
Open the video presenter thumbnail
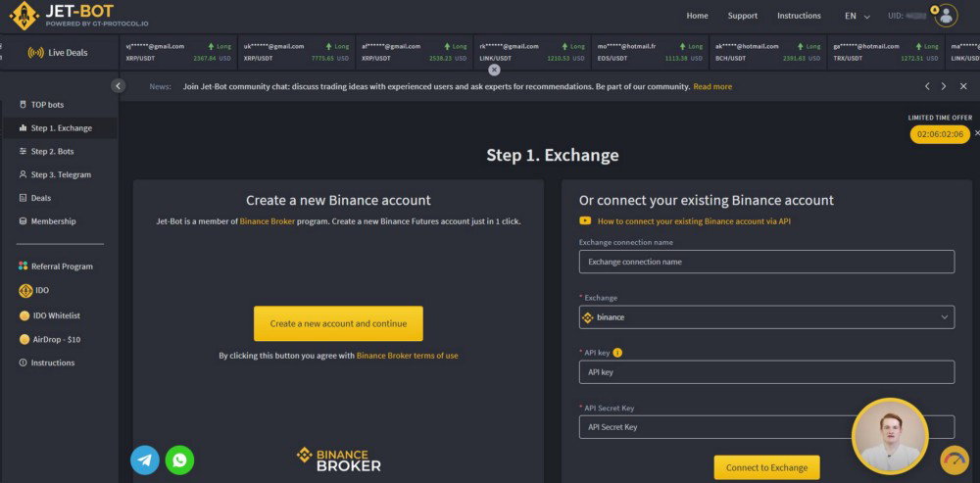point(891,436)
